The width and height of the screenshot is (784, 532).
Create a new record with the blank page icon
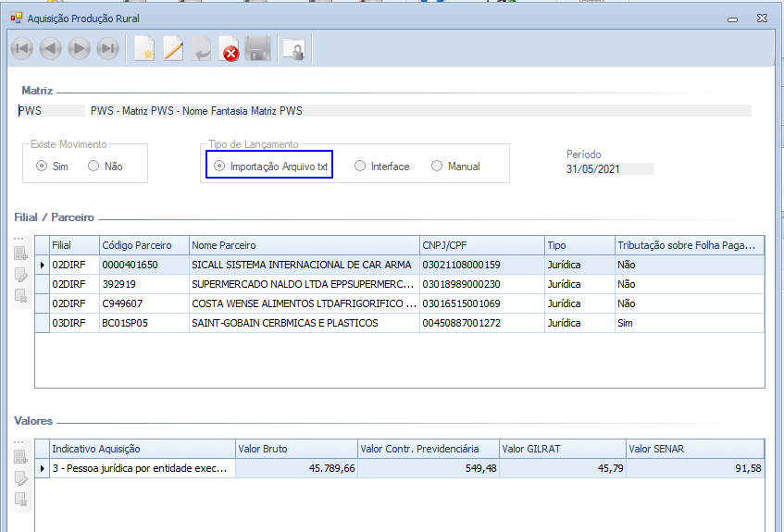(x=144, y=49)
